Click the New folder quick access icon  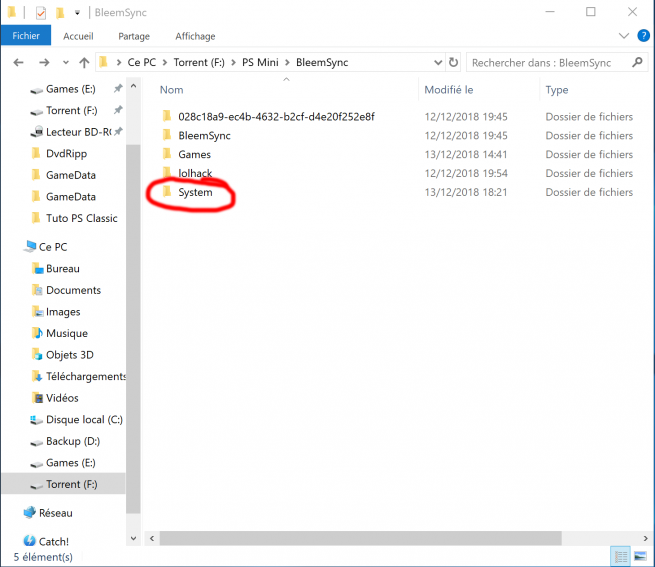click(60, 13)
